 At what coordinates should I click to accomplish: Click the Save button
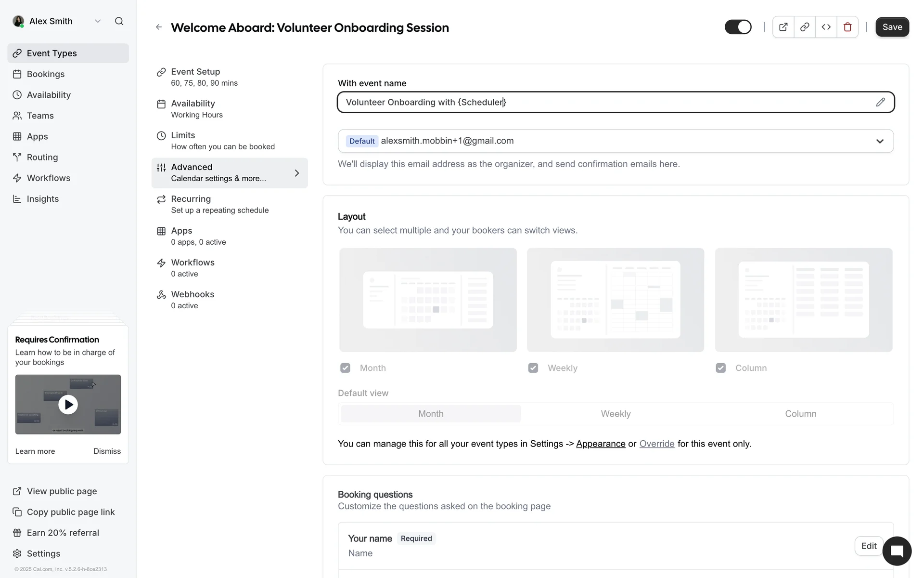892,27
